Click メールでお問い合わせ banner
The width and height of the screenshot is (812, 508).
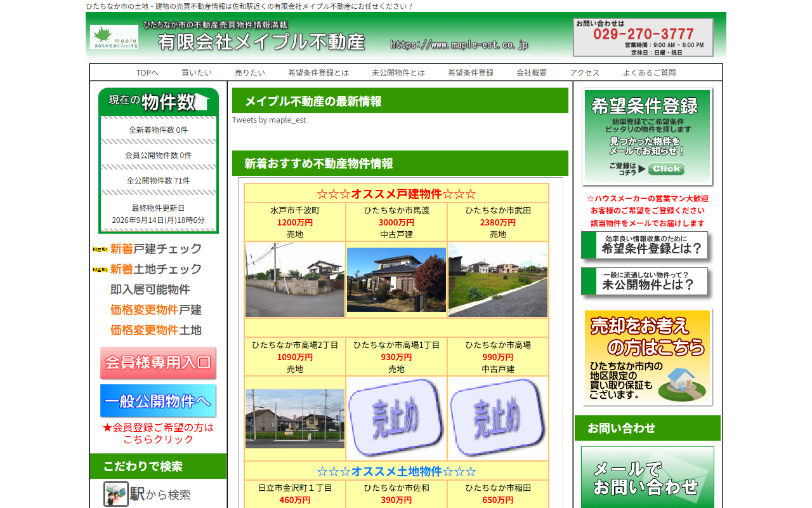pyautogui.click(x=648, y=478)
